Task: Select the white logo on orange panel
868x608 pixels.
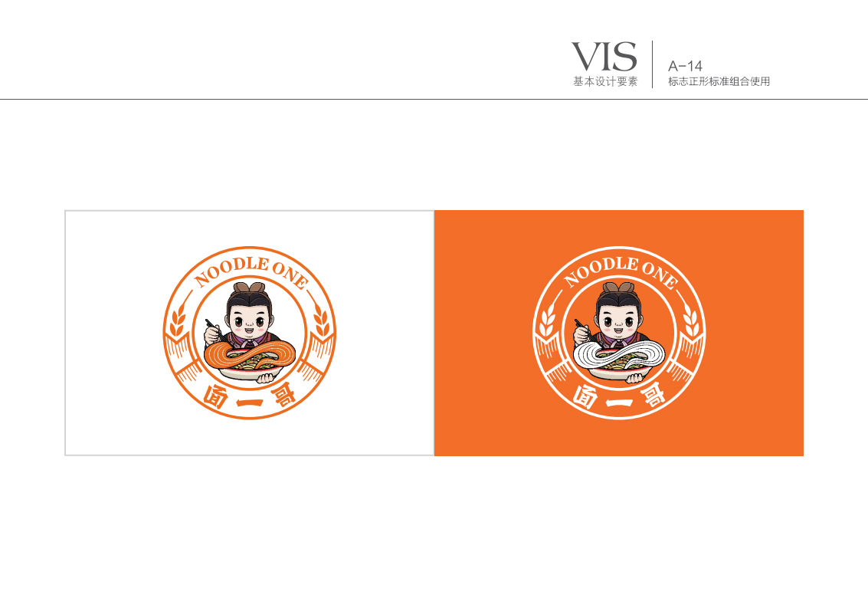Action: [x=619, y=333]
